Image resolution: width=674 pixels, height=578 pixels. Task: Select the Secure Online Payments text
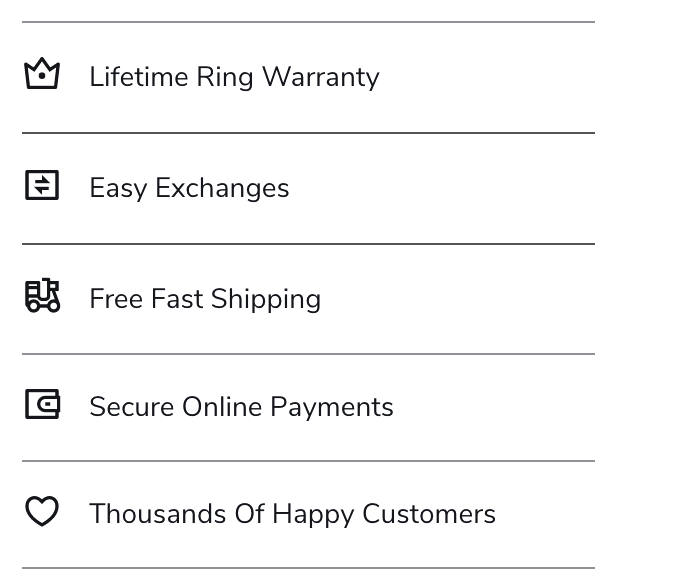241,407
